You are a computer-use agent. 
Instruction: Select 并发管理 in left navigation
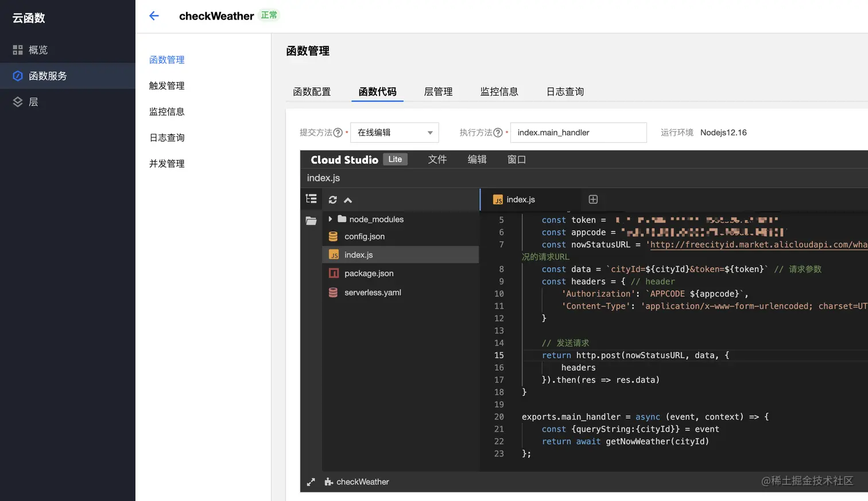[167, 164]
